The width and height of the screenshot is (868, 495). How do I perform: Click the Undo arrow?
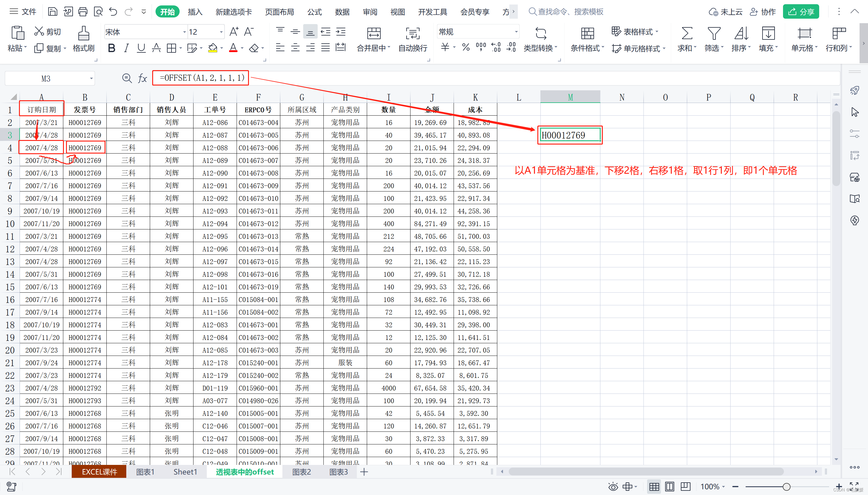(x=113, y=11)
